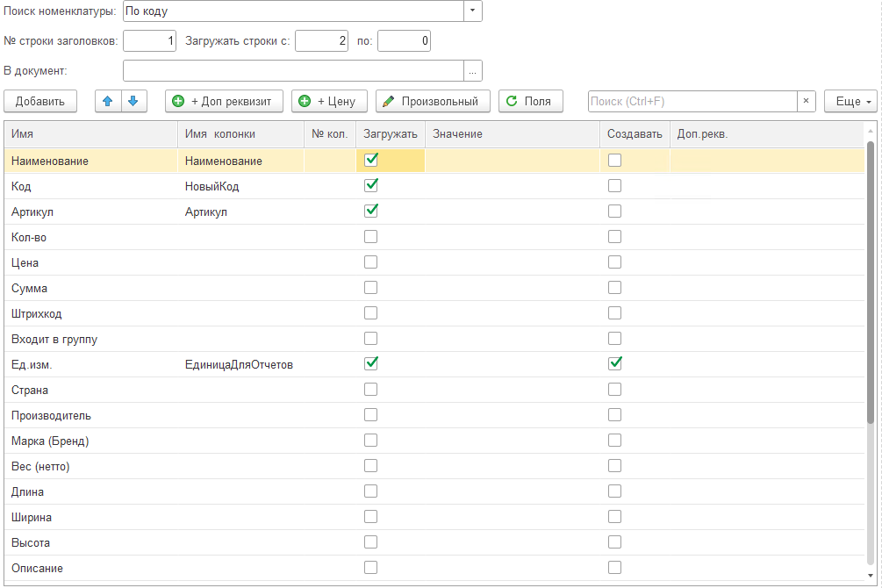882x588 pixels.
Task: Select the 'Вес (нетто)' row
Action: pos(434,467)
